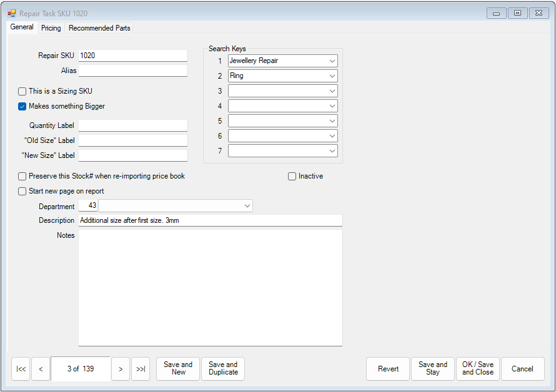
Task: Jump to first record using |<< arrow
Action: [x=21, y=369]
